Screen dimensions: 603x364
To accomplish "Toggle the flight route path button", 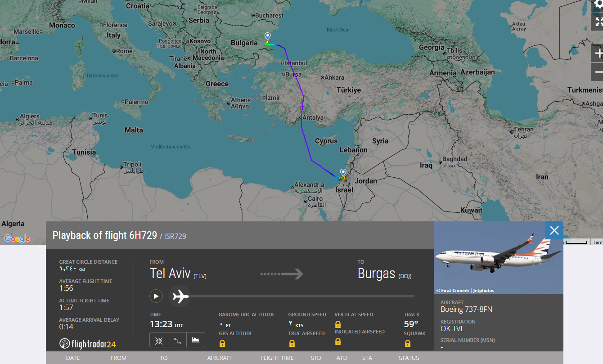I will coord(177,340).
